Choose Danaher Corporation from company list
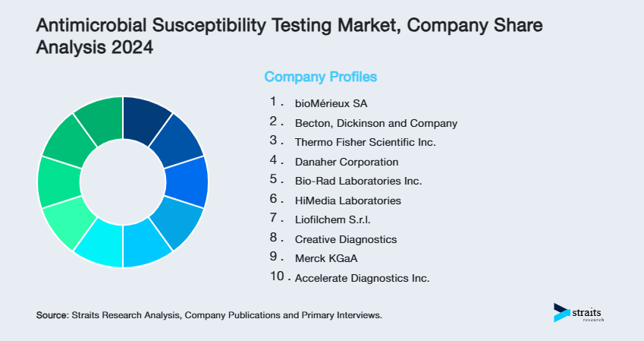Image resolution: width=644 pixels, height=341 pixels. point(346,162)
